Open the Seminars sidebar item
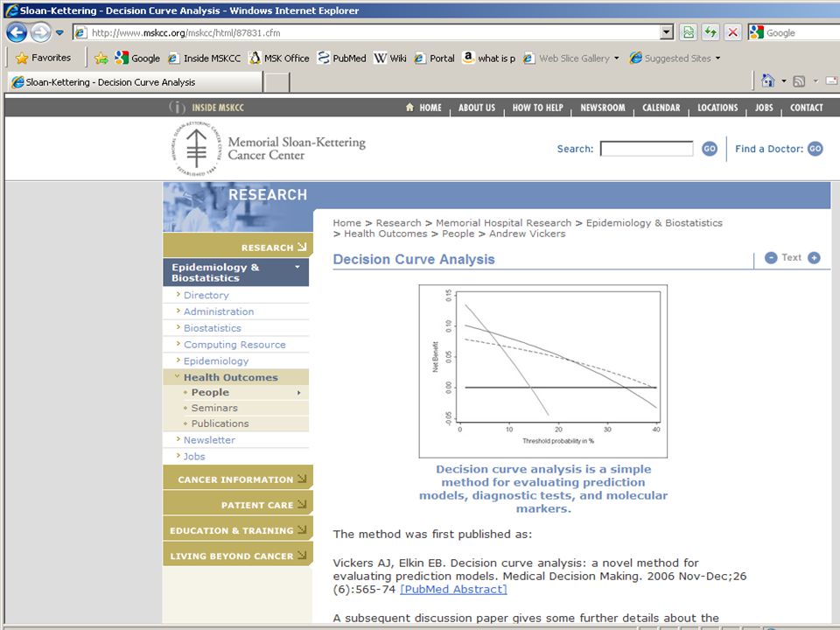The width and height of the screenshot is (840, 630). pos(214,408)
